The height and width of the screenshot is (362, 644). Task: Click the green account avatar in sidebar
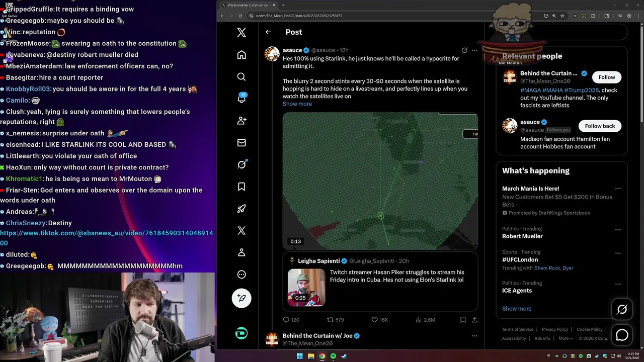(242, 333)
